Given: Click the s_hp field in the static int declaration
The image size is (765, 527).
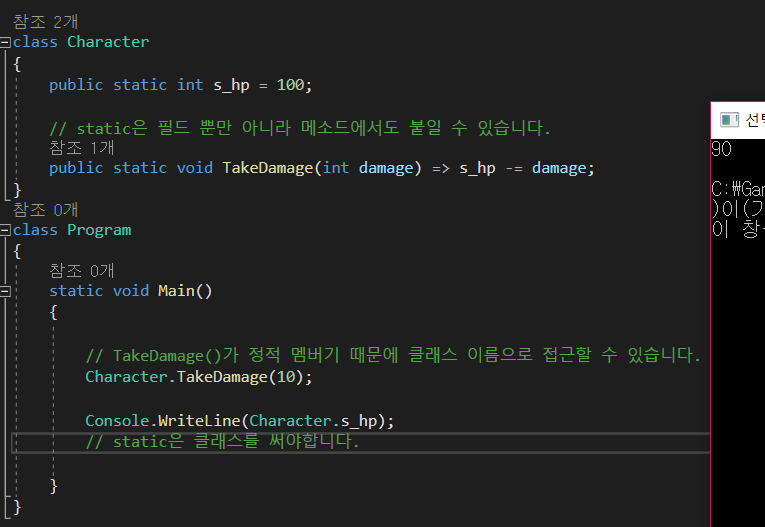Looking at the screenshot, I should [231, 85].
